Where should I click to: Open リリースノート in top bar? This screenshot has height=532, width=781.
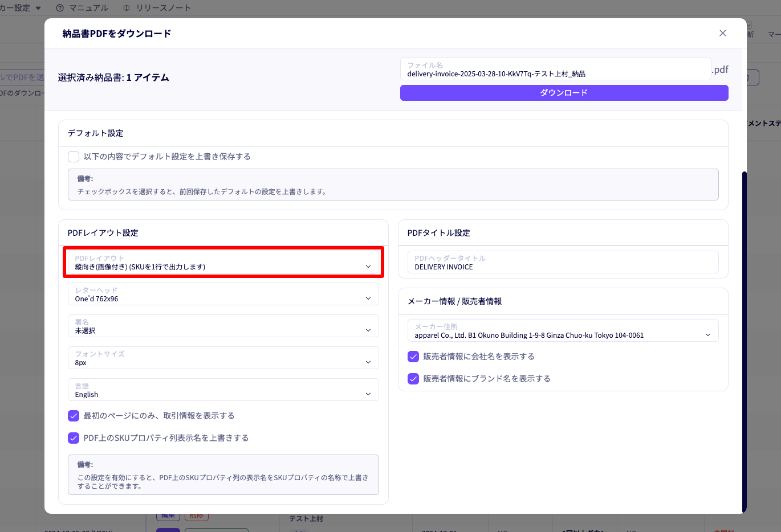[x=157, y=8]
